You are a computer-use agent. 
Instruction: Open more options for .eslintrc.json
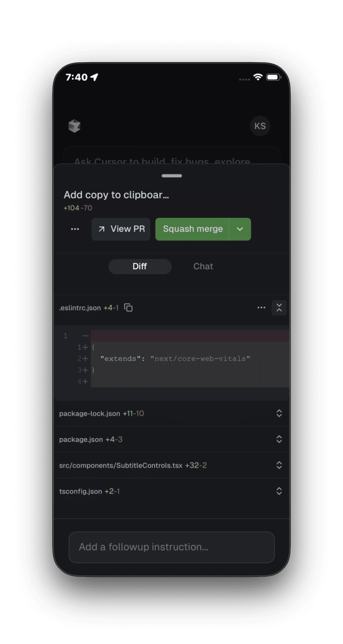pos(261,308)
